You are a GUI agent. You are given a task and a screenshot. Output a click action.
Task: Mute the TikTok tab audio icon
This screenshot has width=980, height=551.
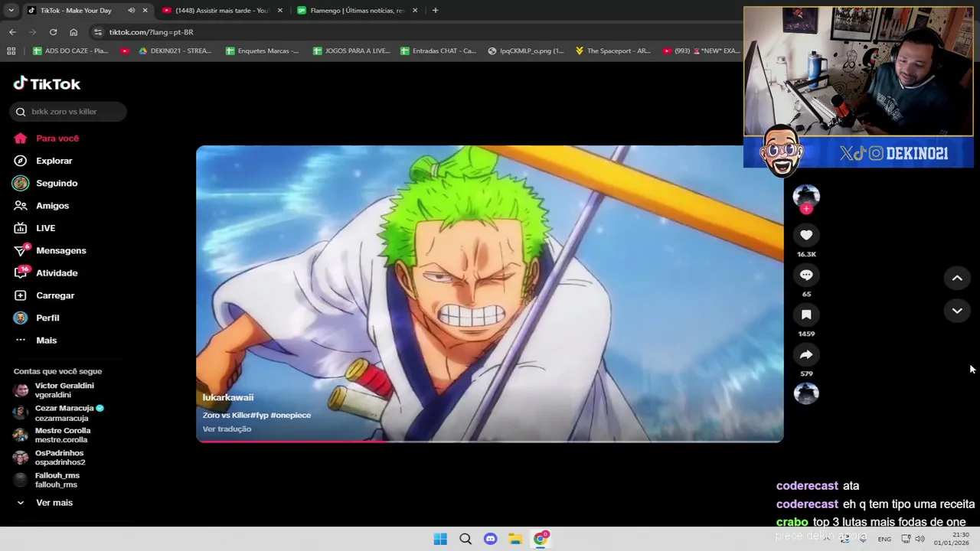(x=131, y=11)
